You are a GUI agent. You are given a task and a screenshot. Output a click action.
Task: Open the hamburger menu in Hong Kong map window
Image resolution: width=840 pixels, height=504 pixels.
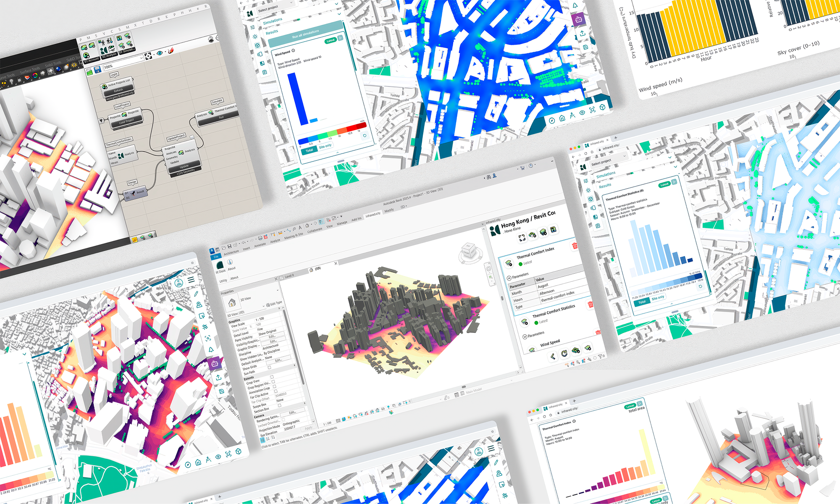pyautogui.click(x=191, y=280)
